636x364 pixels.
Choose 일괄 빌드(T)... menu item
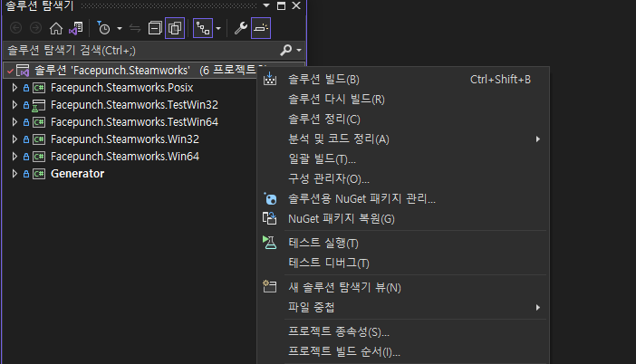[x=403, y=158]
